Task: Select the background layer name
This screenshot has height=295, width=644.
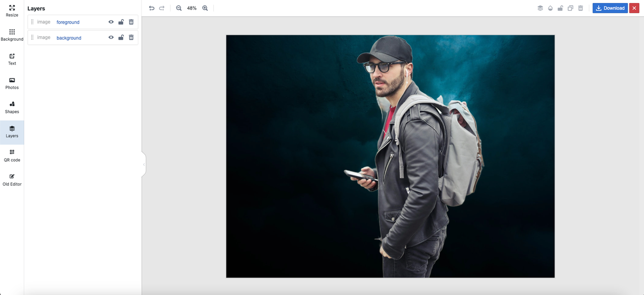Action: [x=69, y=38]
